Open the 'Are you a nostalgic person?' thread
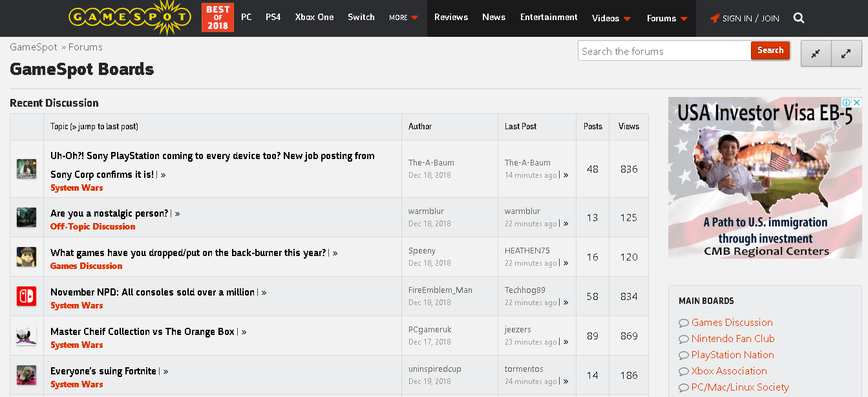Image resolution: width=868 pixels, height=397 pixels. click(109, 213)
